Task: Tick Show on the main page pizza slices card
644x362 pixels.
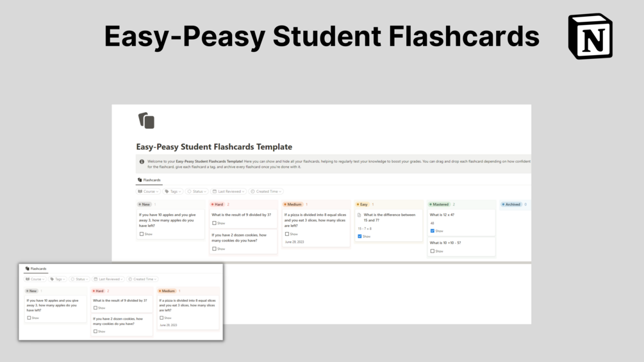Action: click(x=287, y=234)
